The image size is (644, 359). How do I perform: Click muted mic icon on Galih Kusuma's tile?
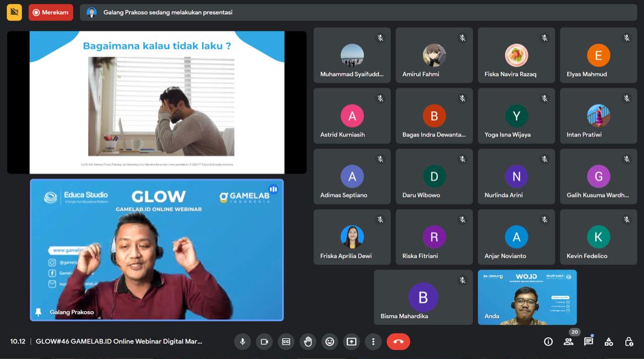coord(627,159)
